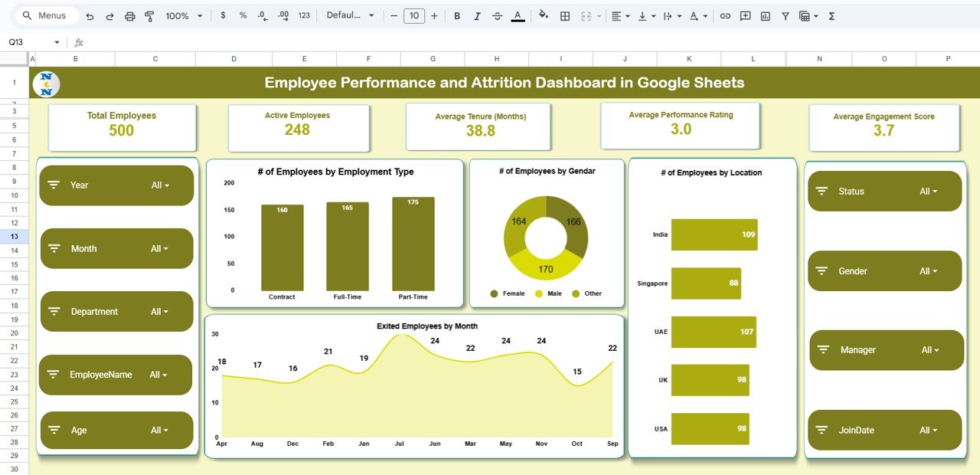
Task: Open the insert chart icon in the toolbar
Action: [765, 15]
